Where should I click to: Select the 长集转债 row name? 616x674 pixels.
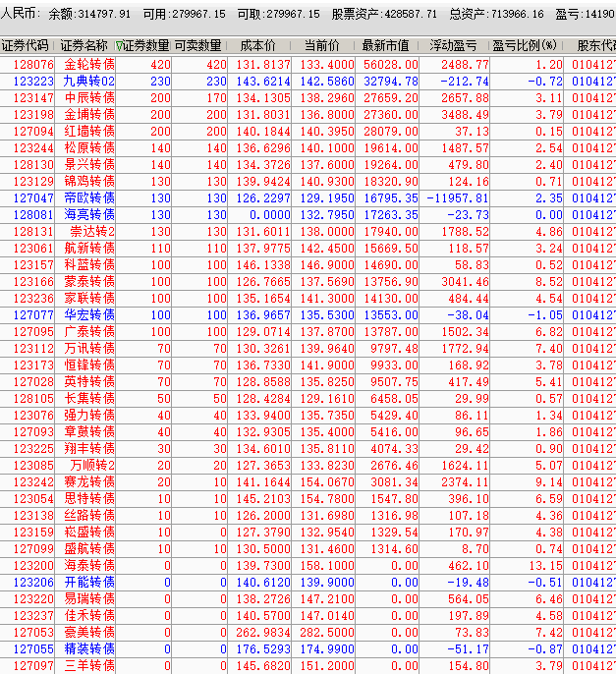[x=89, y=399]
